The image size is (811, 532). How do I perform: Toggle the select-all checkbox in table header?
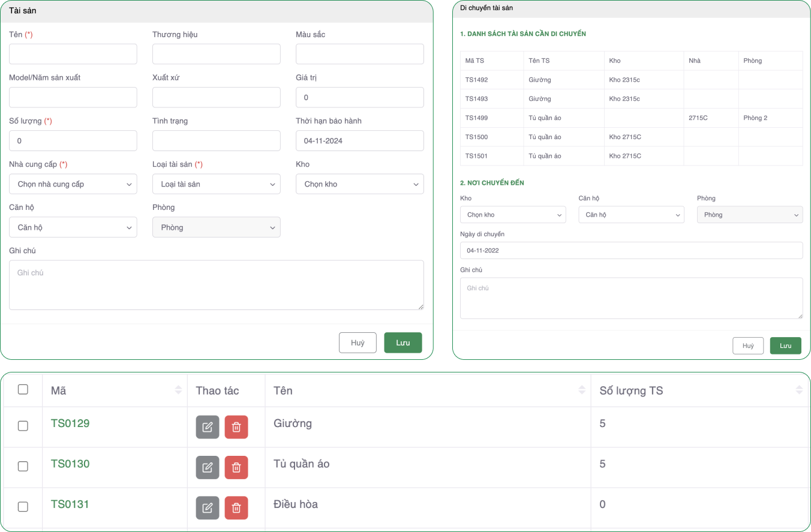pos(23,389)
